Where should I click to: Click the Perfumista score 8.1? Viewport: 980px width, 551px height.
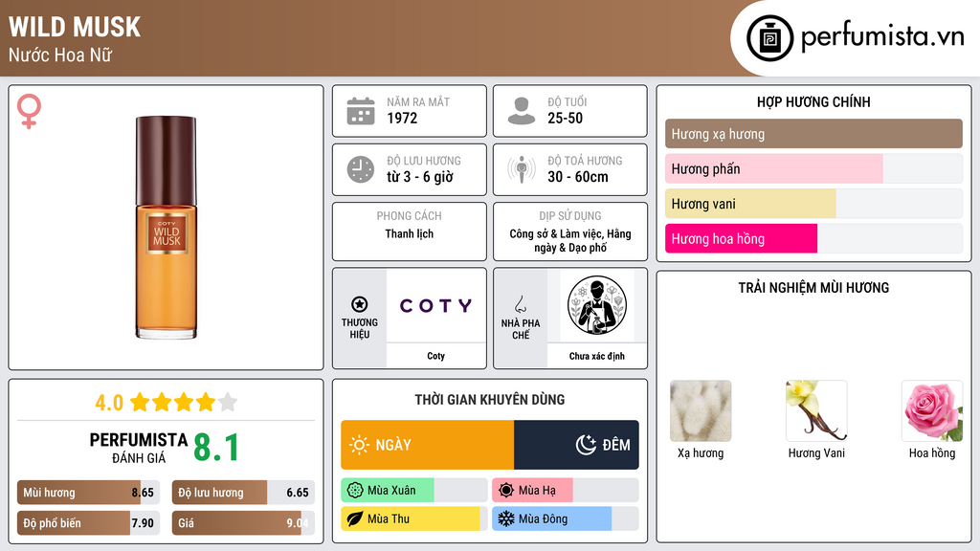216,448
